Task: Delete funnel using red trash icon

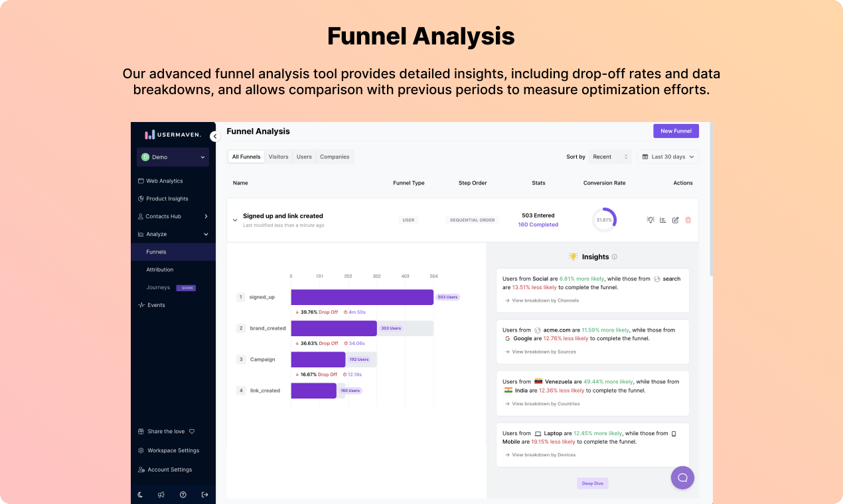Action: point(688,220)
